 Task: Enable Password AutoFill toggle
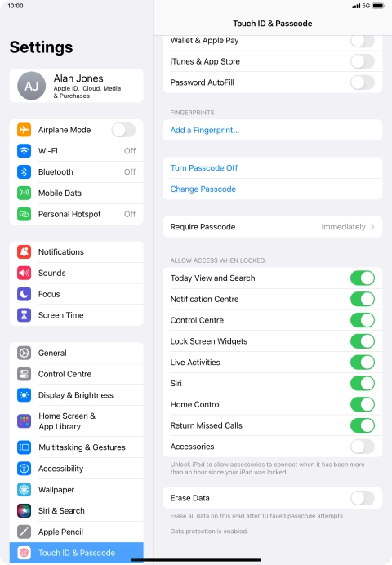pos(363,82)
